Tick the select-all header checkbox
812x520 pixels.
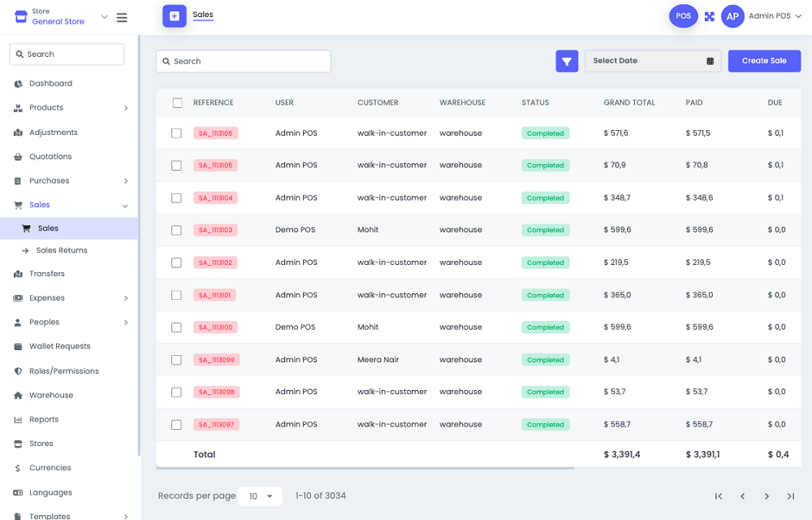coord(177,103)
